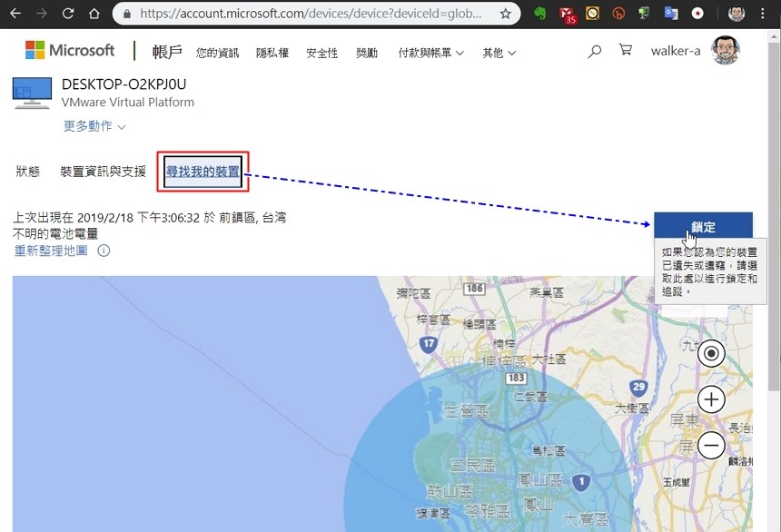Click the route 17 shield on the map
The image size is (781, 532).
point(429,344)
